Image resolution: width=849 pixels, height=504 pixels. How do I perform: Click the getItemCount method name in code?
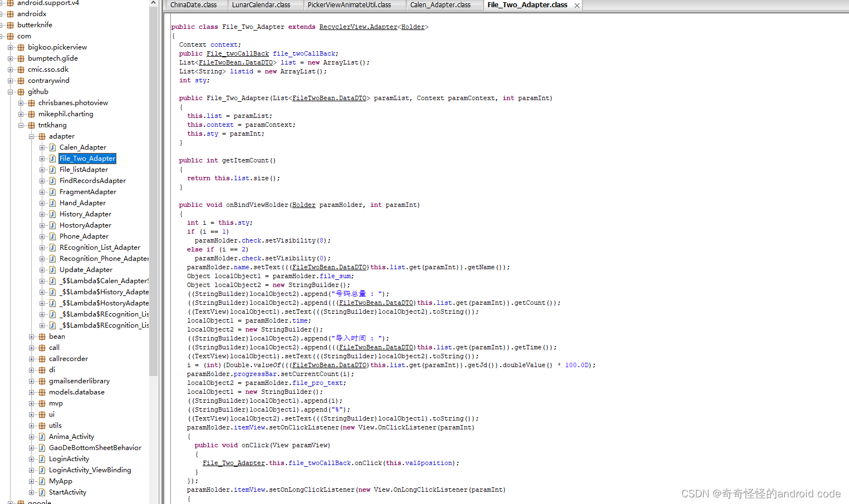coord(245,160)
